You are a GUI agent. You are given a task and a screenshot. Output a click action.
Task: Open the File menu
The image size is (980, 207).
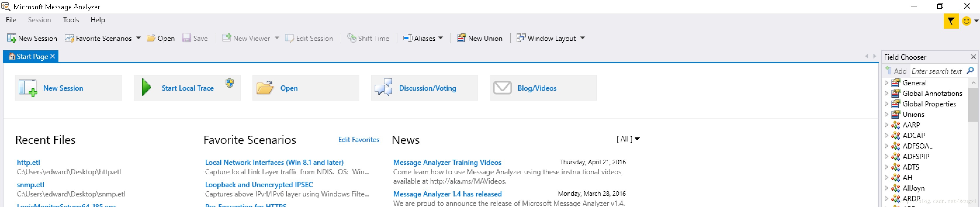pyautogui.click(x=11, y=20)
